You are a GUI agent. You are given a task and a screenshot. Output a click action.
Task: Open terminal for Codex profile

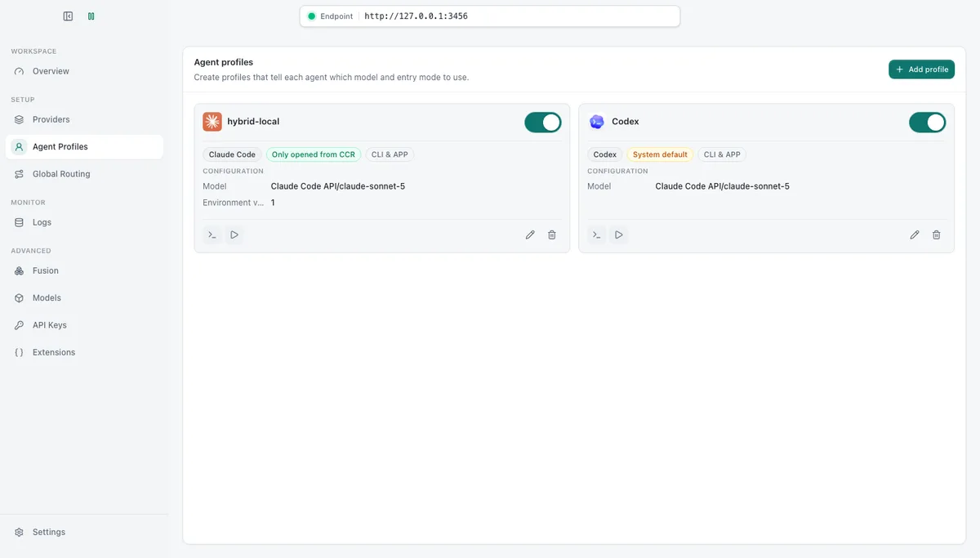coord(597,234)
